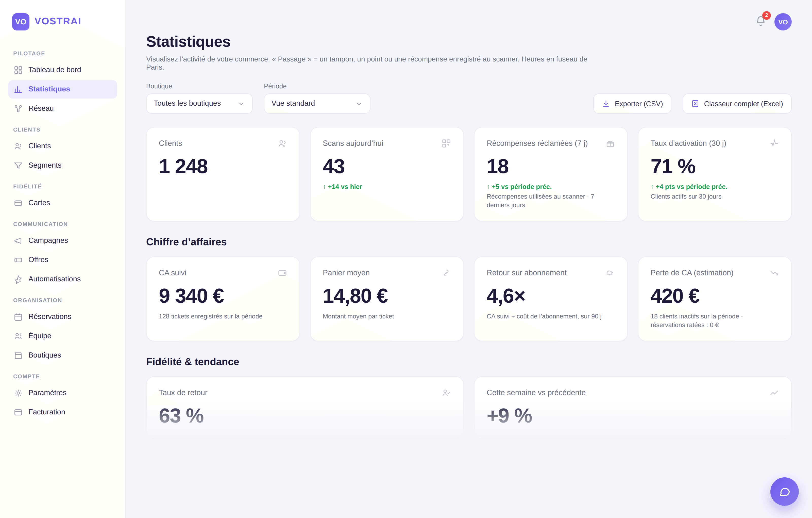The height and width of the screenshot is (518, 812).
Task: Open Paramètres
Action: tap(63, 393)
